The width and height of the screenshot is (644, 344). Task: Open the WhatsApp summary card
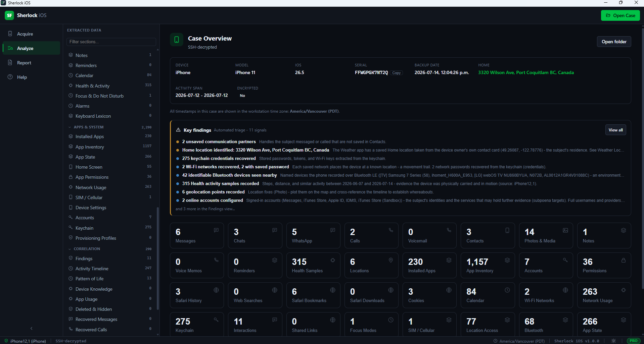click(x=313, y=235)
